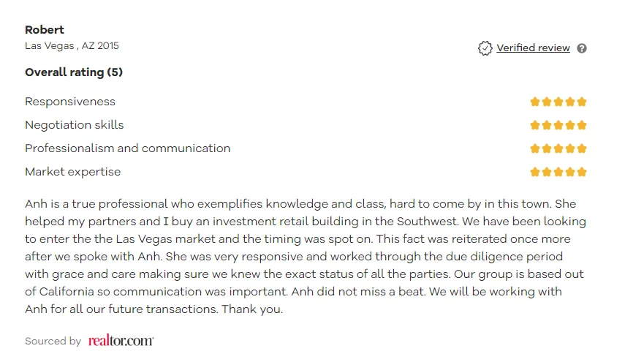
Task: Open the Verified review link
Action: pos(533,48)
